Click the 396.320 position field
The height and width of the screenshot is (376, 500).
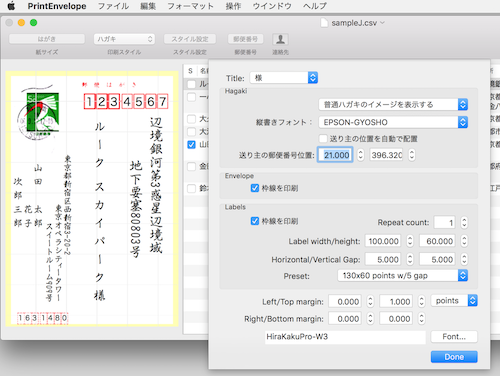[386, 155]
